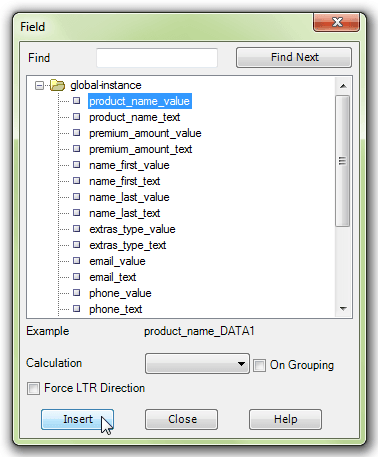This screenshot has width=378, height=457.
Task: Click field icon beside extras_type_text
Action: point(77,245)
